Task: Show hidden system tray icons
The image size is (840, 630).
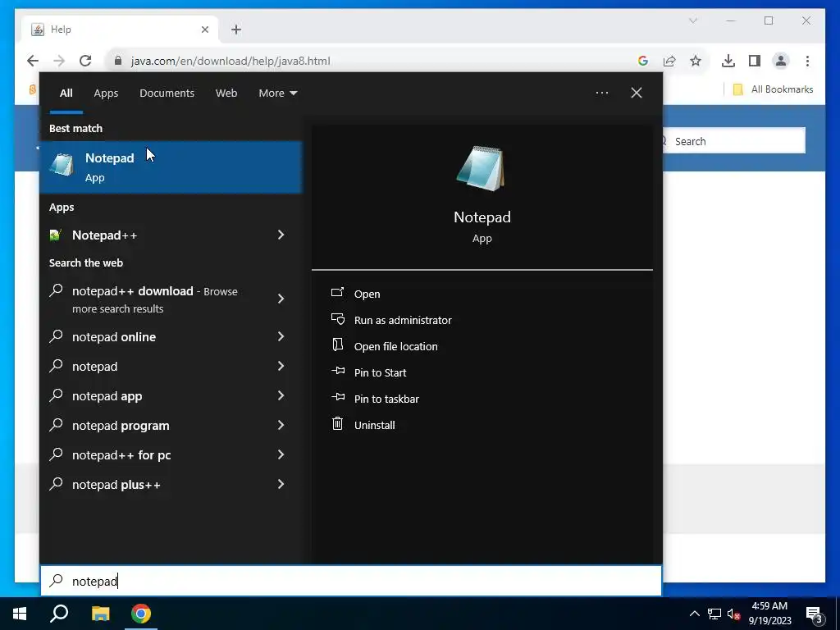Action: coord(694,614)
